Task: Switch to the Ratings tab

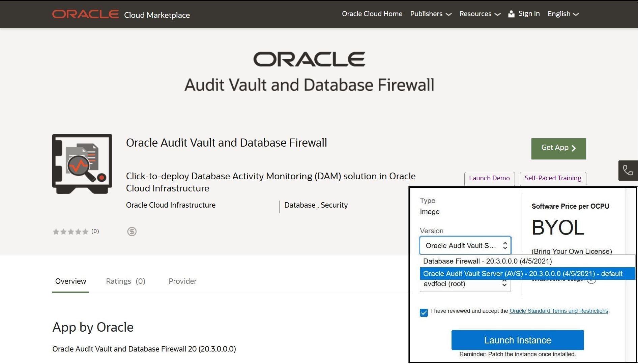Action: 125,281
